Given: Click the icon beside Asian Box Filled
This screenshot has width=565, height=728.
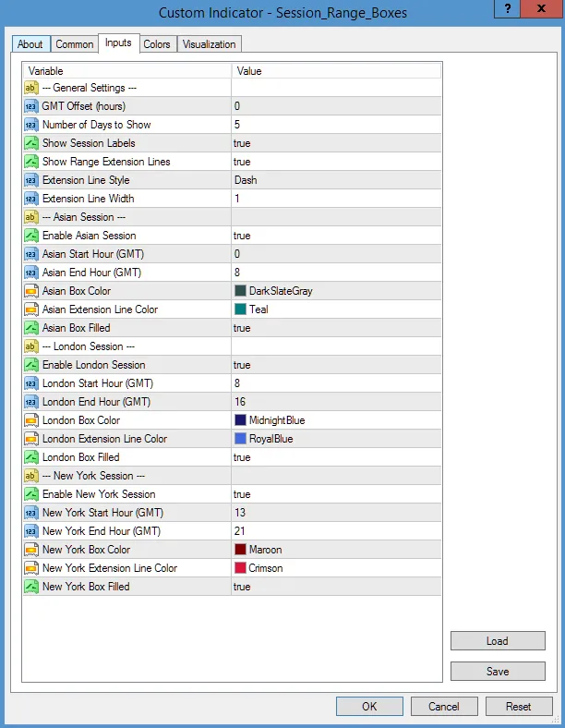Looking at the screenshot, I should pos(31,328).
